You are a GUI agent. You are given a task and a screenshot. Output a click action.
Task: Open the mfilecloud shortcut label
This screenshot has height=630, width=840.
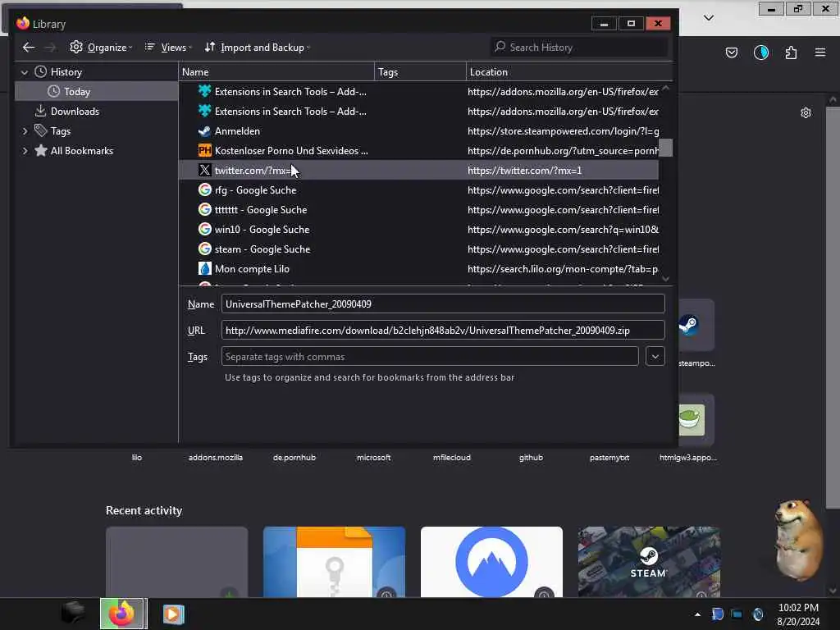(x=452, y=458)
